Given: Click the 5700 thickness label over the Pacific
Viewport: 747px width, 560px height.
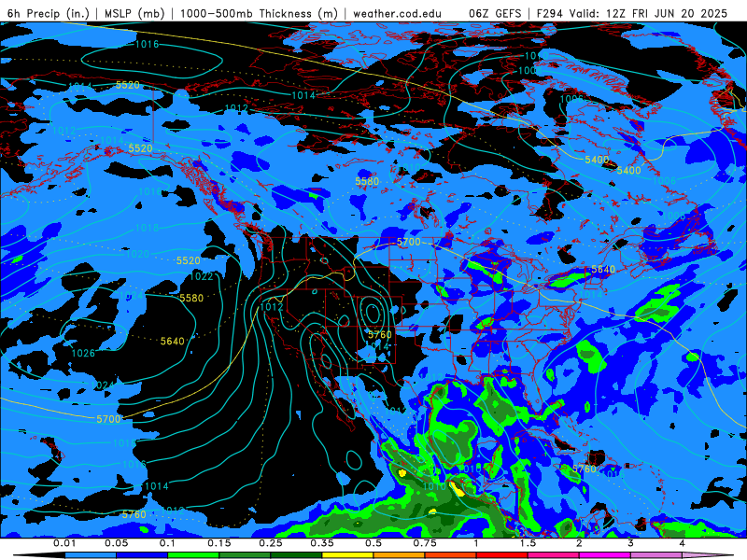Looking at the screenshot, I should 108,419.
